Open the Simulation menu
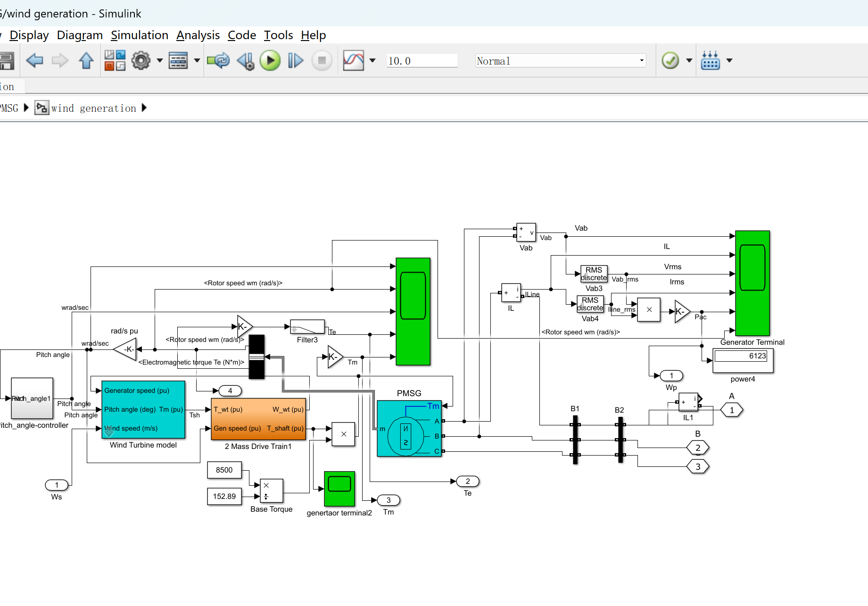 140,35
